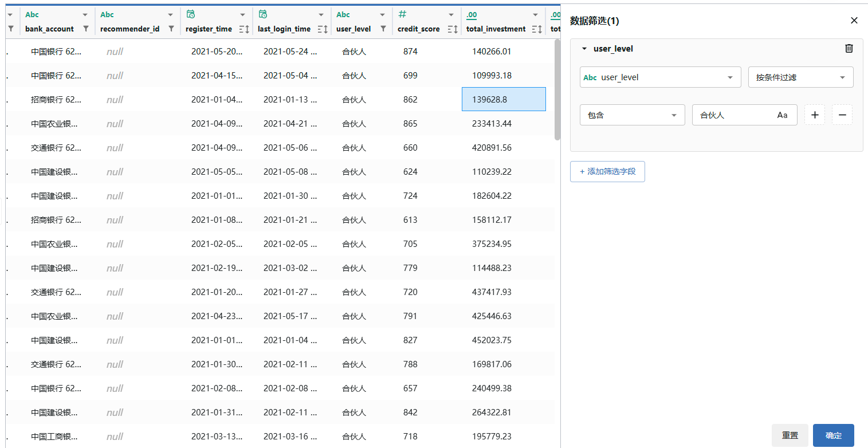Click the filter value field containing 合伙人

click(744, 115)
